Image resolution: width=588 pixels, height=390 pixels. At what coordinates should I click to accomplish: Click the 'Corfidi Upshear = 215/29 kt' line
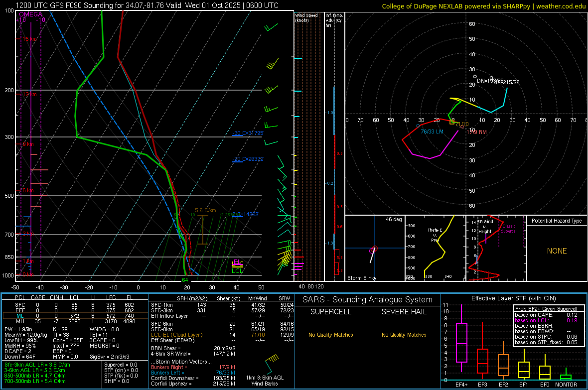pyautogui.click(x=193, y=384)
